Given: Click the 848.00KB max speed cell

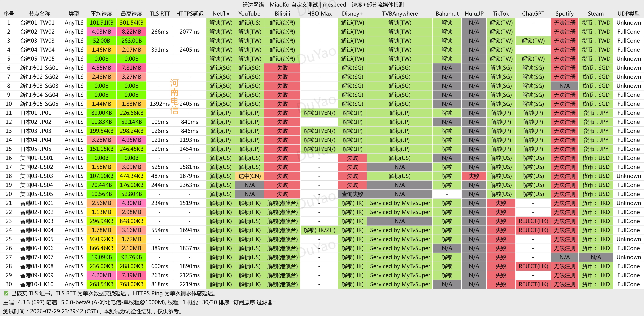Looking at the screenshot, I should pos(132,221).
